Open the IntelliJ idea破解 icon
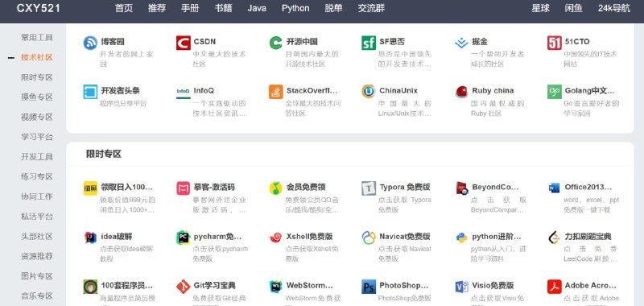Image resolution: width=644 pixels, height=306 pixels. pyautogui.click(x=90, y=238)
